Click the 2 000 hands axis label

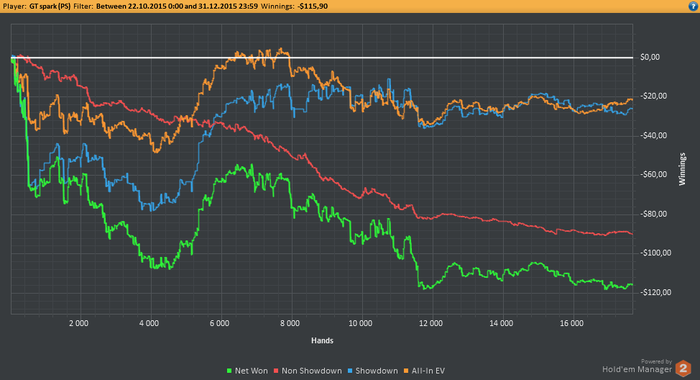click(79, 323)
